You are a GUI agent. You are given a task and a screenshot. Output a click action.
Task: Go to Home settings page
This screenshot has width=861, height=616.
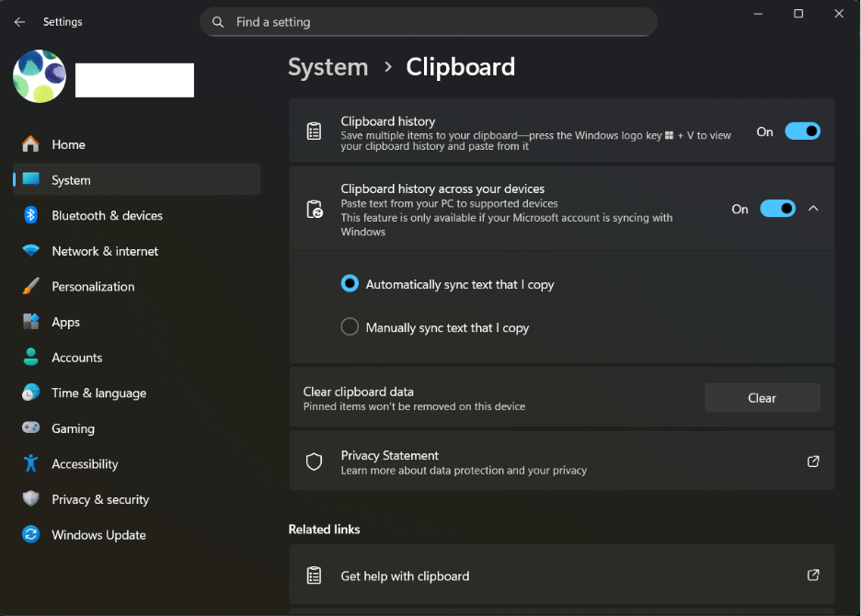click(x=136, y=144)
